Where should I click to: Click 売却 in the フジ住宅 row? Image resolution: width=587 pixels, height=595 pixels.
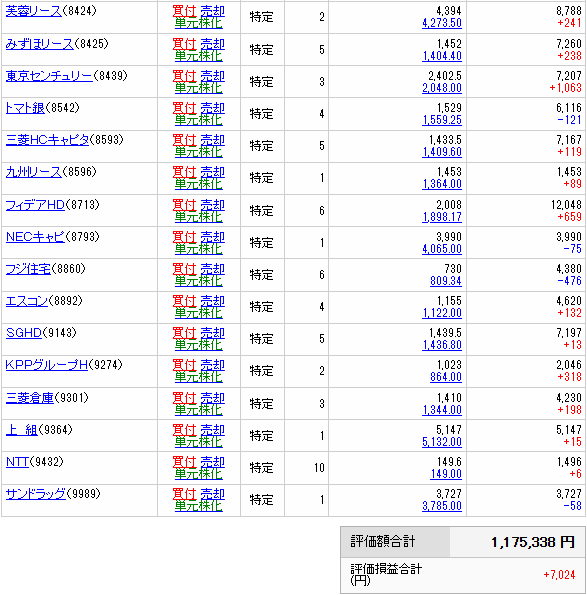pyautogui.click(x=212, y=269)
